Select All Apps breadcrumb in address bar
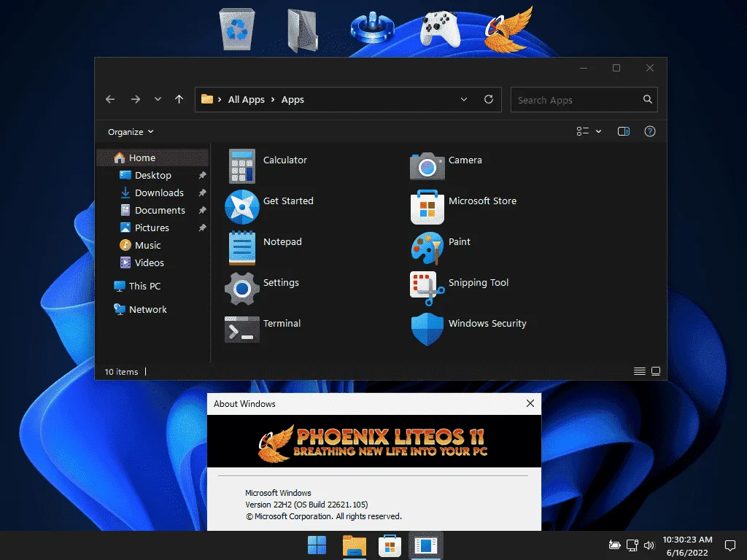Screen dimensions: 747x560 (247, 99)
